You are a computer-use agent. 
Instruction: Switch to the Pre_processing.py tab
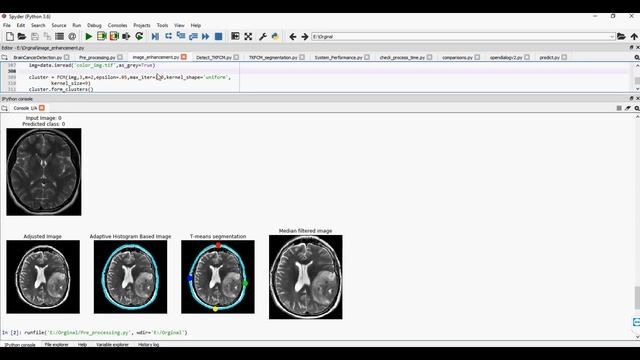coord(97,58)
